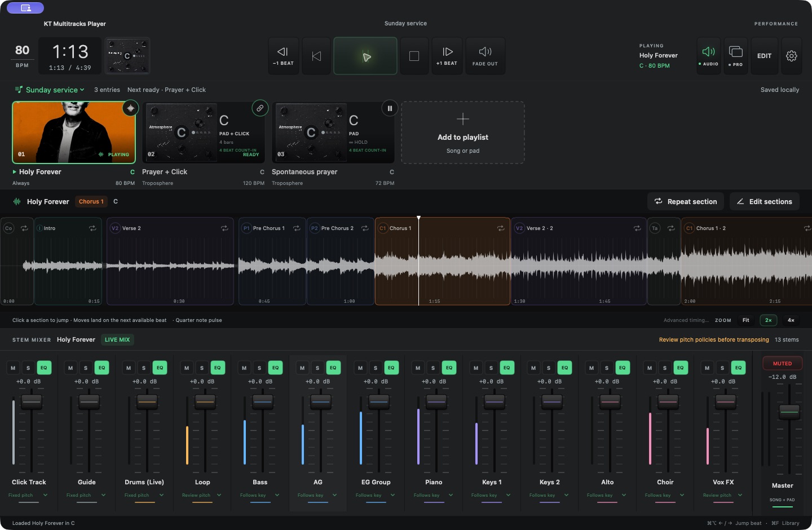The image size is (812, 530).
Task: Set zoom to 2x
Action: pos(768,320)
